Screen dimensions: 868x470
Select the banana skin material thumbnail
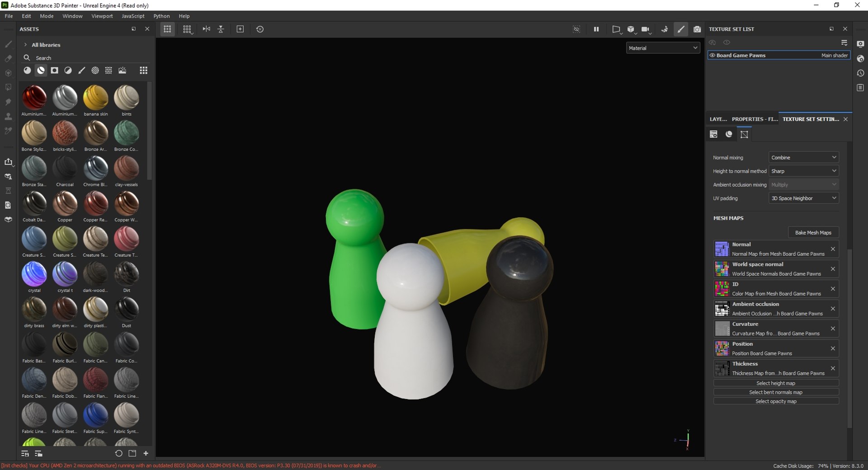tap(95, 98)
